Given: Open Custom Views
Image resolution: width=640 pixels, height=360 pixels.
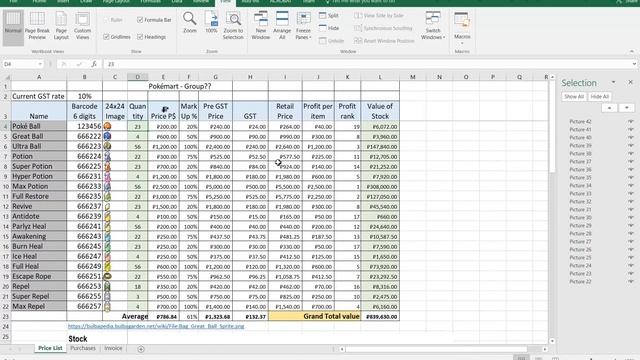Looking at the screenshot, I should [x=82, y=27].
